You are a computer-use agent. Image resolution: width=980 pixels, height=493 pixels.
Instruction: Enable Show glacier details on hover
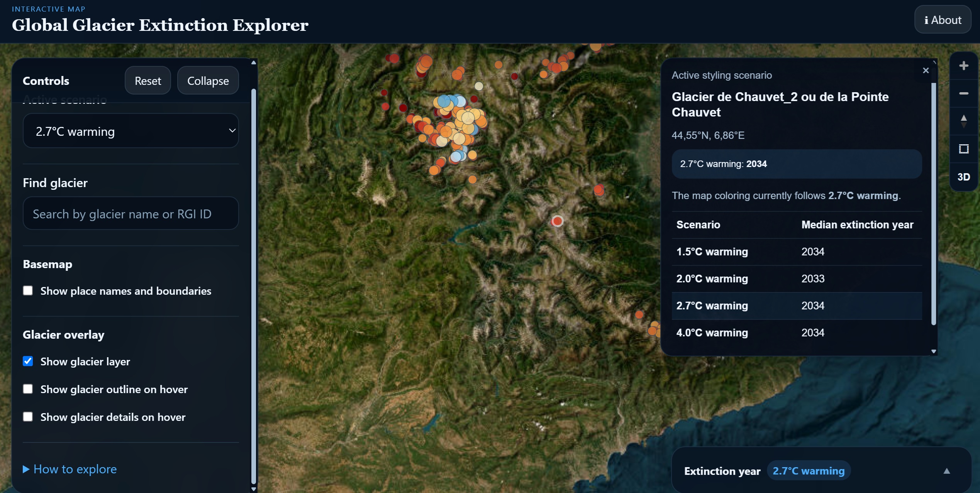(28, 417)
